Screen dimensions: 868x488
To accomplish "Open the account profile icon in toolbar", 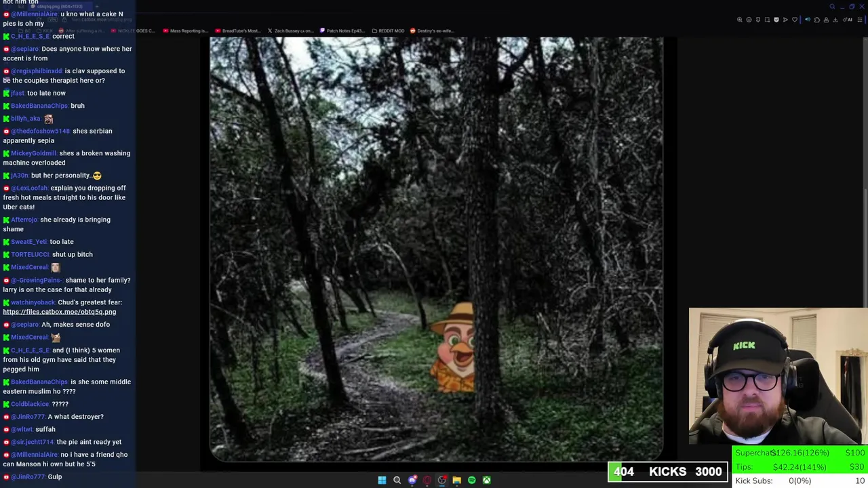I will coord(826,20).
